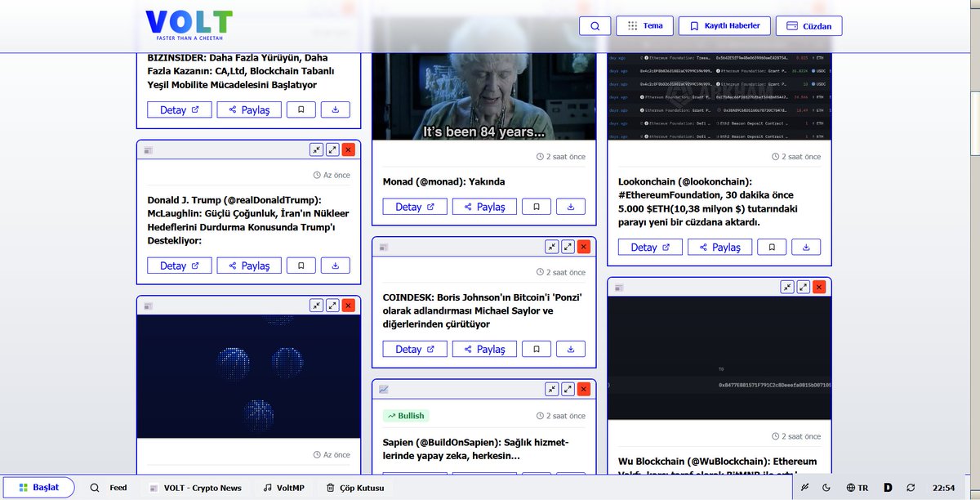Open Kayıtlı Haberler saved news

coord(725,26)
